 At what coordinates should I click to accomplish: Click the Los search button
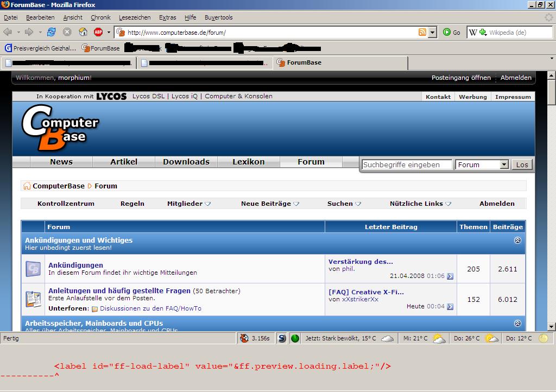[x=522, y=165]
